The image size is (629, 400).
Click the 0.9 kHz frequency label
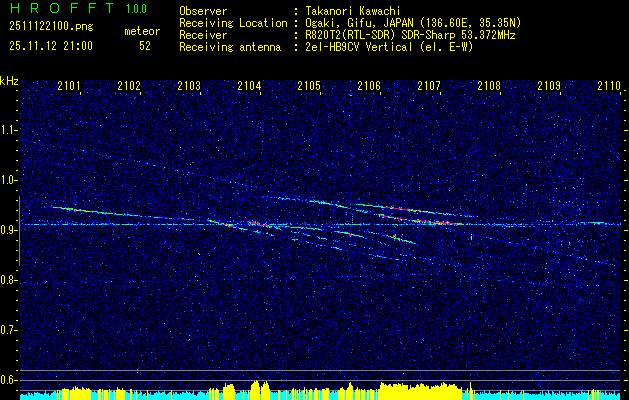pos(9,230)
